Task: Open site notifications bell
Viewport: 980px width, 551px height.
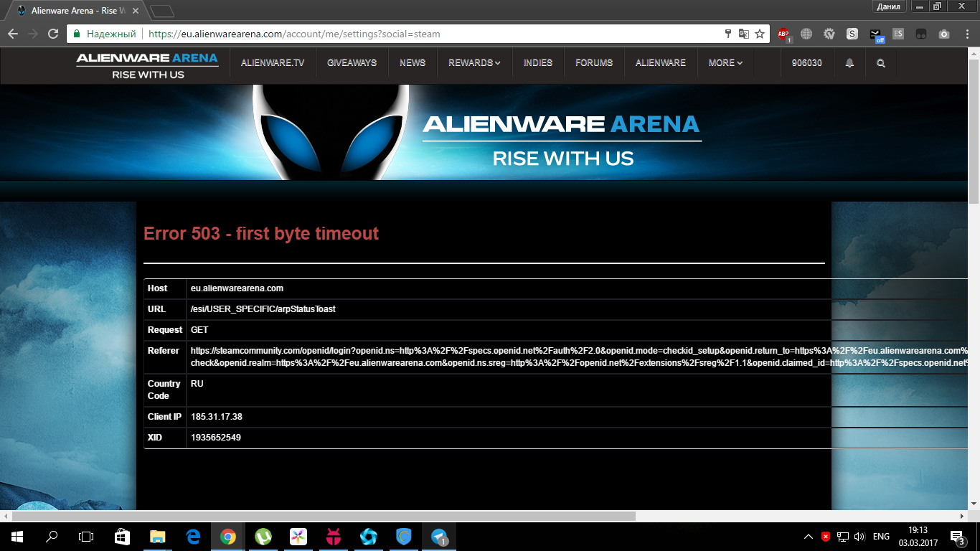Action: pos(849,63)
